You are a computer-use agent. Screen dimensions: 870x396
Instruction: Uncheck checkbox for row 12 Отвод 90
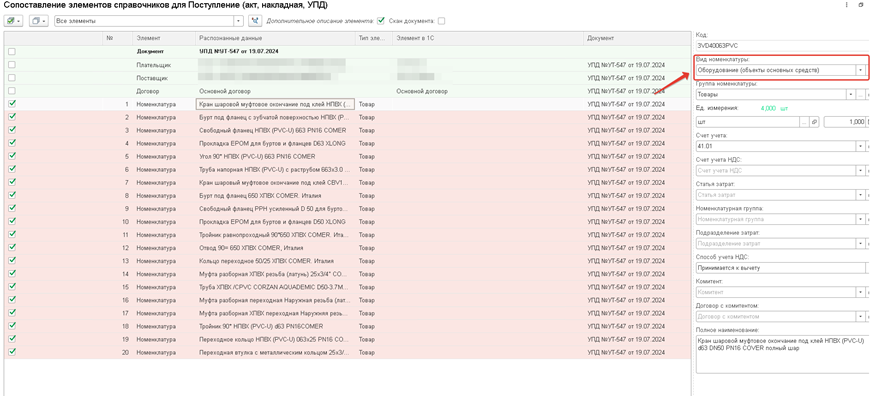coord(12,247)
